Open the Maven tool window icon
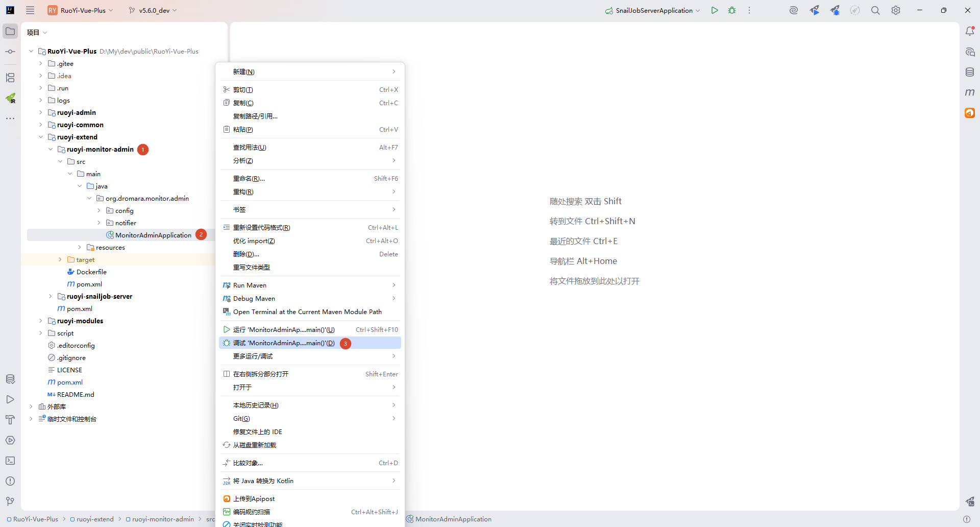Viewport: 980px width, 527px height. [970, 92]
